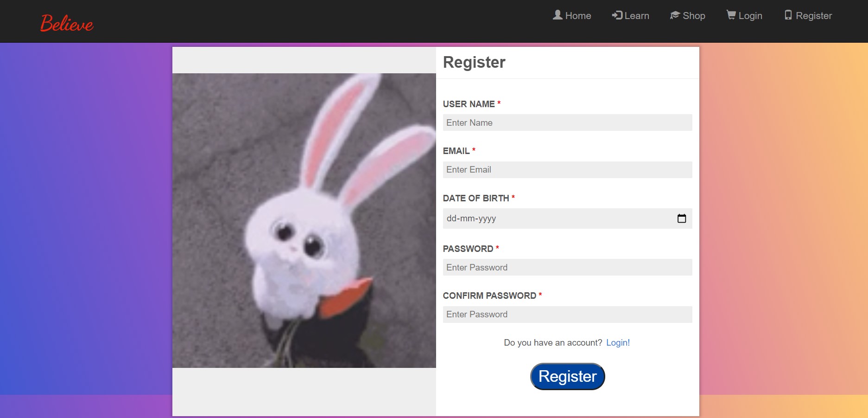Submit with the blue Register button
Screen dimensions: 868x418
567,376
